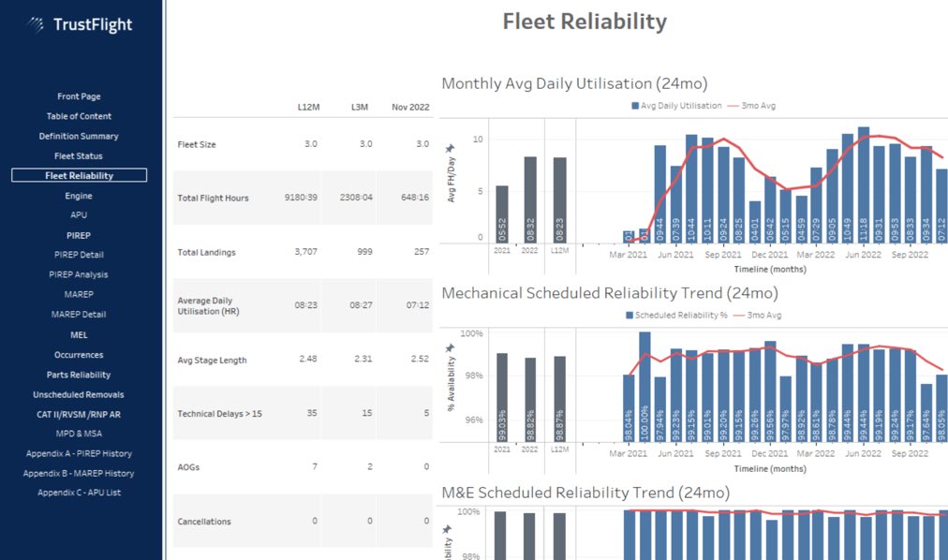
Task: Click the TrustFlight logo
Action: point(80,24)
